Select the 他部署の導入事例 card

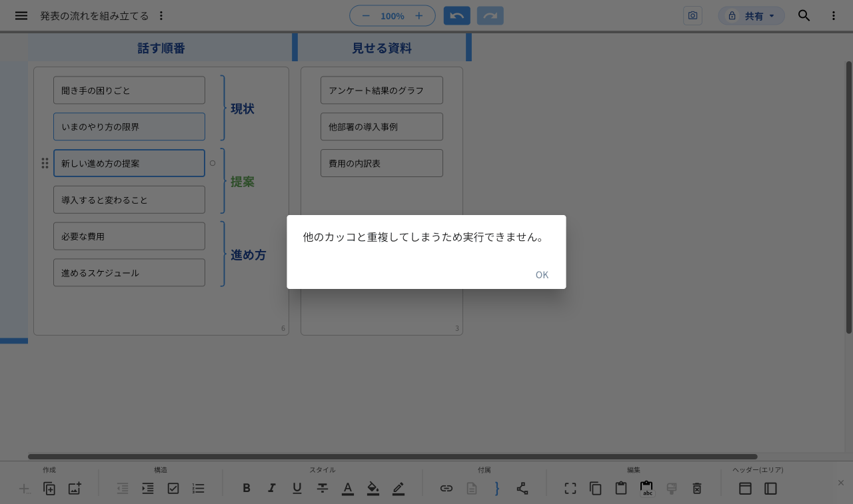382,126
